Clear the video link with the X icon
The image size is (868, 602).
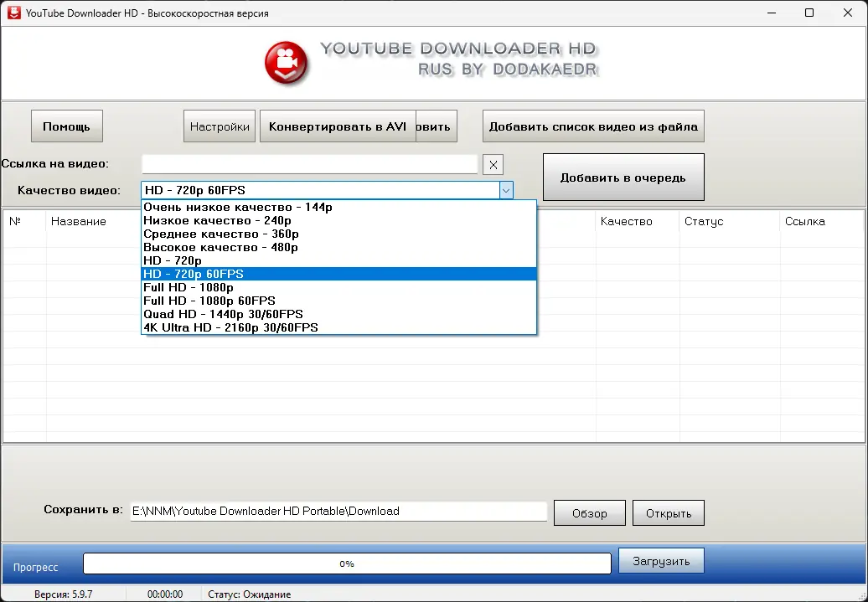[x=493, y=164]
